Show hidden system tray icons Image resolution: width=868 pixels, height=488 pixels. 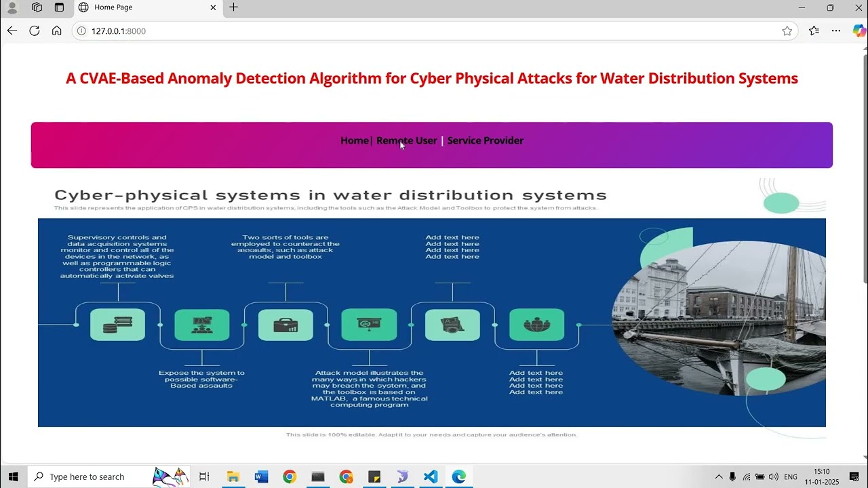coord(719,476)
